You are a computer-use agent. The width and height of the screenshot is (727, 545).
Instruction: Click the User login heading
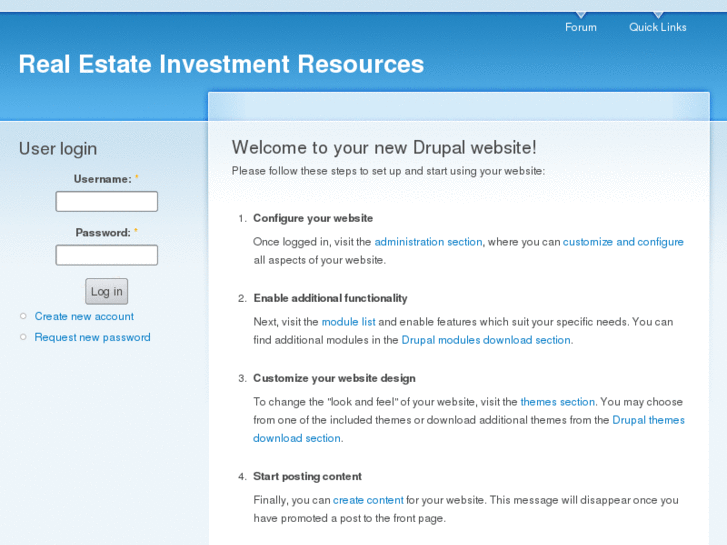click(58, 149)
